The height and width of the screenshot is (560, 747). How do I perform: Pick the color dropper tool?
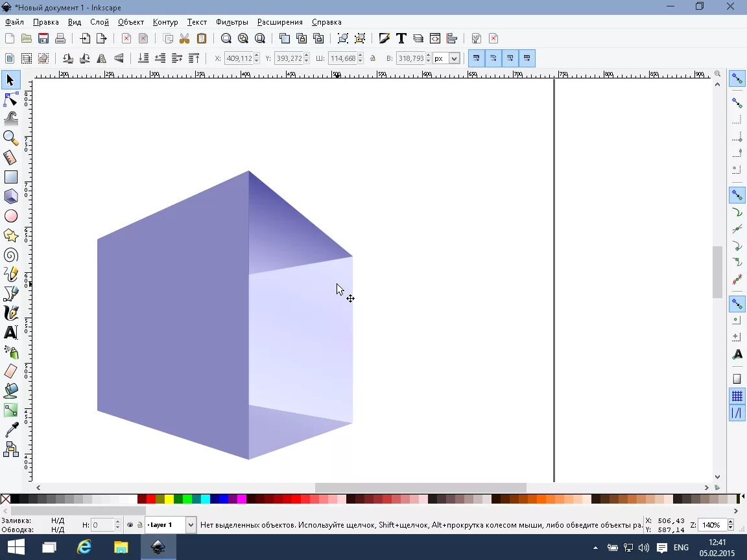(11, 430)
